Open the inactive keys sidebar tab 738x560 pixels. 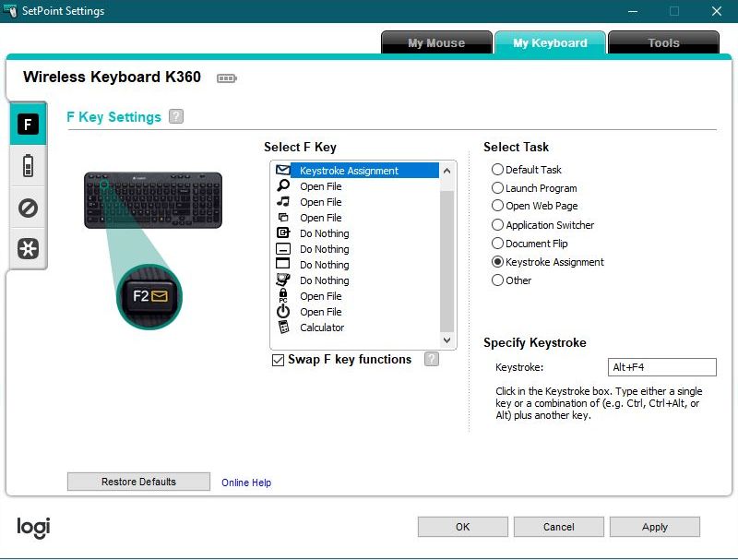28,208
